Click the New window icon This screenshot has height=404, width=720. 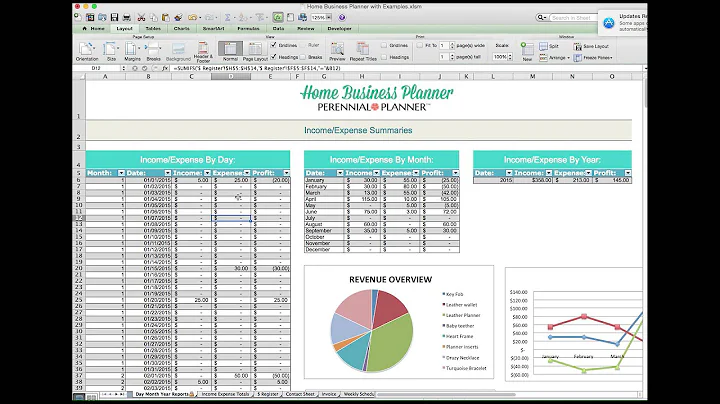pos(527,51)
